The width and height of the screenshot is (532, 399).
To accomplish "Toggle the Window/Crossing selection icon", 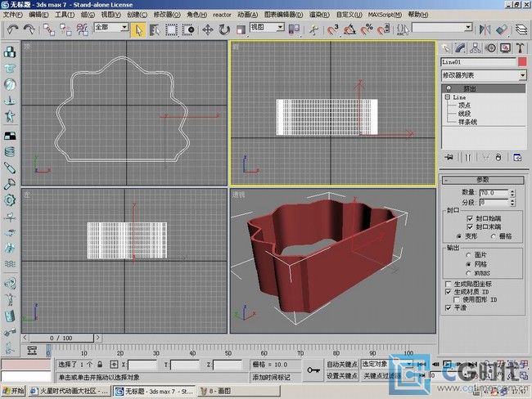I will (x=188, y=29).
